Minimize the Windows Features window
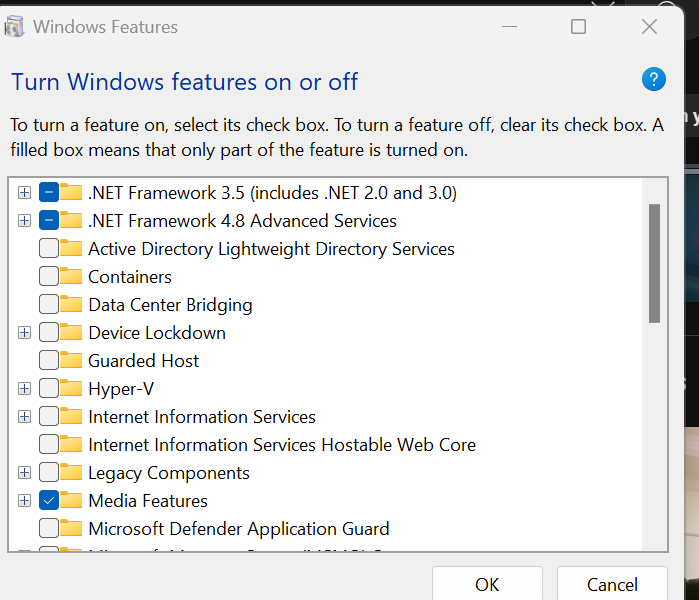 point(509,27)
